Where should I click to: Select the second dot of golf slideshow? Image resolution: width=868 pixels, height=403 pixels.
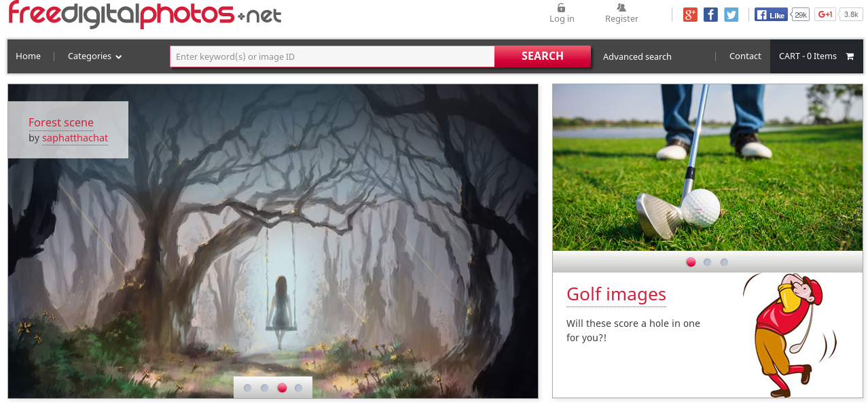[707, 262]
